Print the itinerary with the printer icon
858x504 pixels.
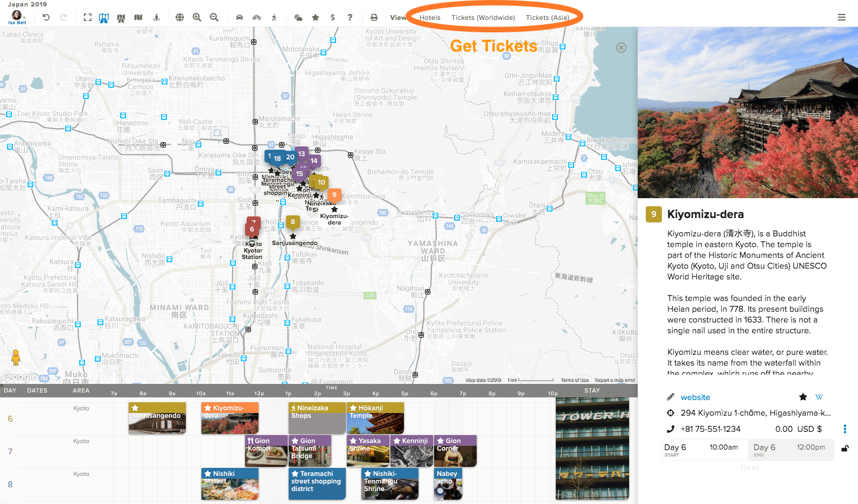tap(374, 17)
